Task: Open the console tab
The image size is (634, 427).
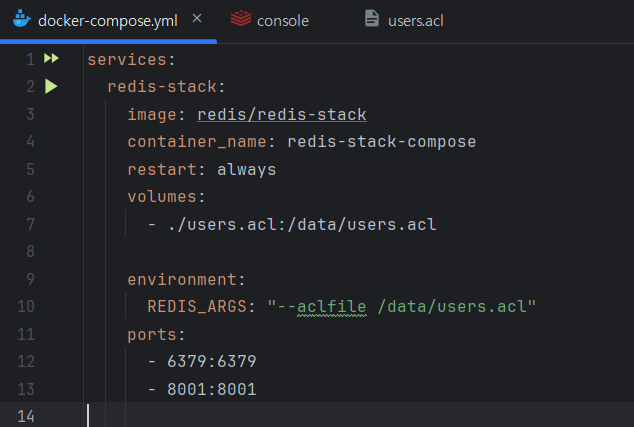Action: click(283, 21)
